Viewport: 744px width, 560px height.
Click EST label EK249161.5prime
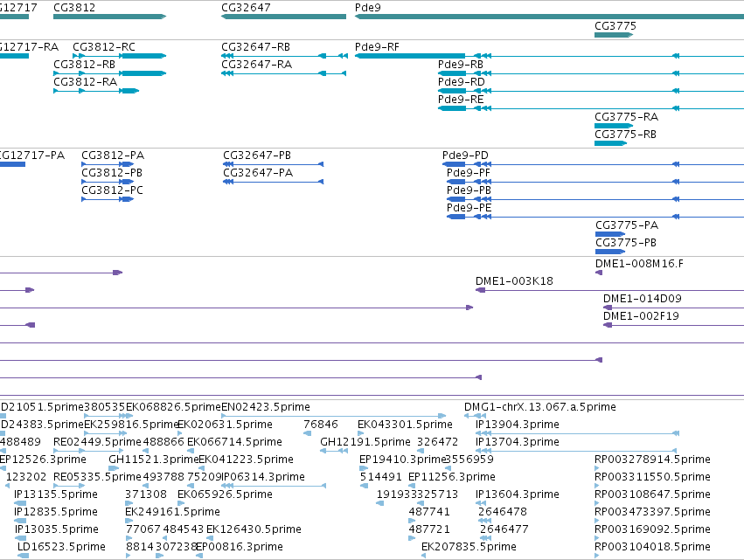click(x=173, y=512)
